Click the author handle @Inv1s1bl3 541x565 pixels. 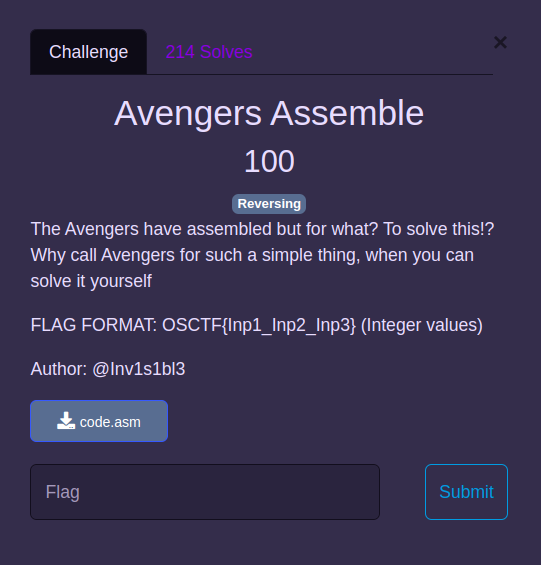(138, 369)
